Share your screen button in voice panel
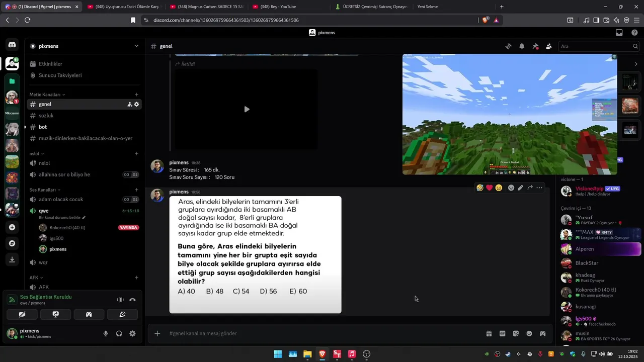The width and height of the screenshot is (644, 362). tap(55, 314)
